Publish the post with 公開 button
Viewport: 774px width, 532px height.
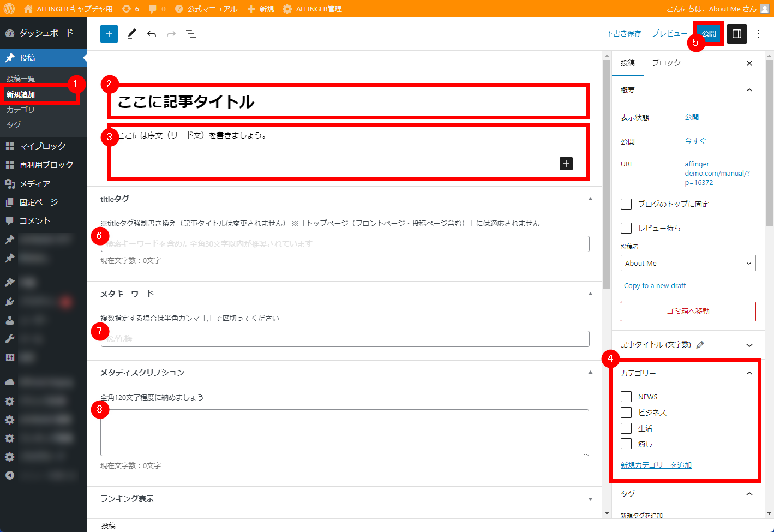pos(709,34)
